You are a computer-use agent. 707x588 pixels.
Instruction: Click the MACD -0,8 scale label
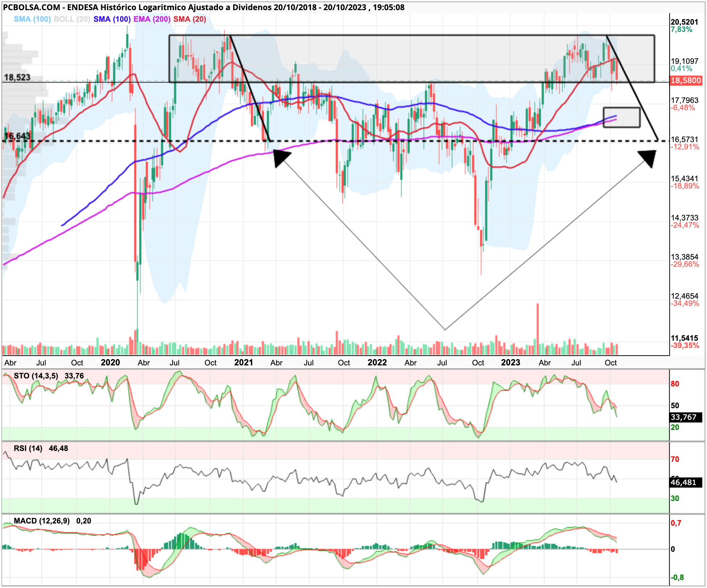click(x=677, y=577)
